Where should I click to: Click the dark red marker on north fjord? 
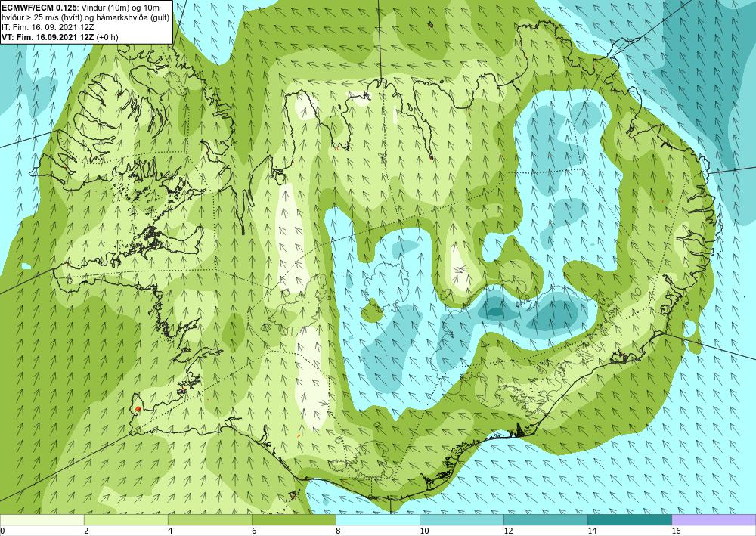pyautogui.click(x=431, y=157)
